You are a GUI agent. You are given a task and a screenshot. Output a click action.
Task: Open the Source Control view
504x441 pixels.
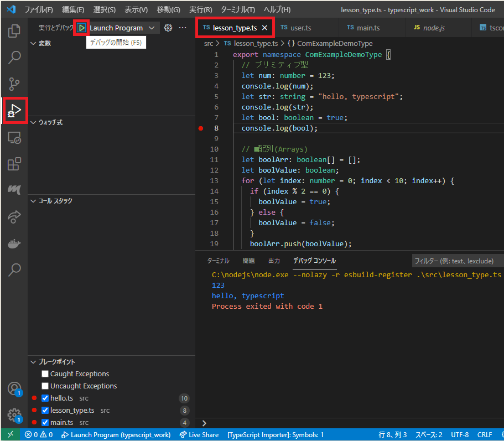[x=14, y=84]
